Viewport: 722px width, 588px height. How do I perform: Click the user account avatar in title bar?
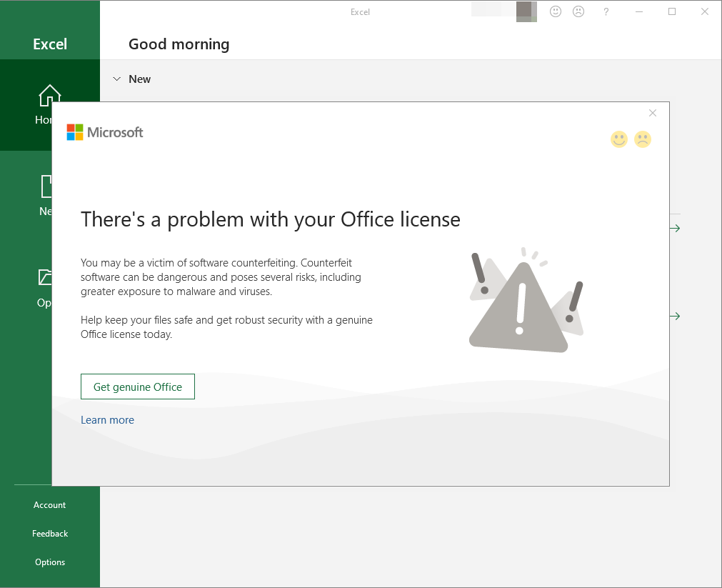(526, 11)
